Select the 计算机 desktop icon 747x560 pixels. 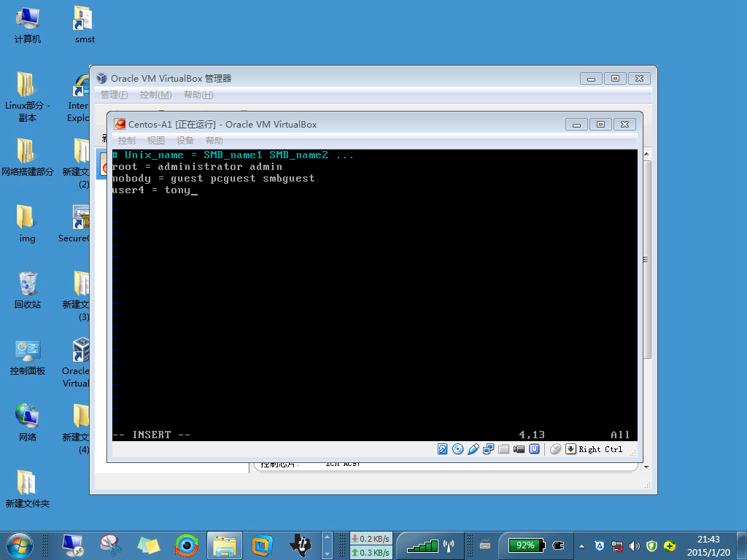click(27, 25)
